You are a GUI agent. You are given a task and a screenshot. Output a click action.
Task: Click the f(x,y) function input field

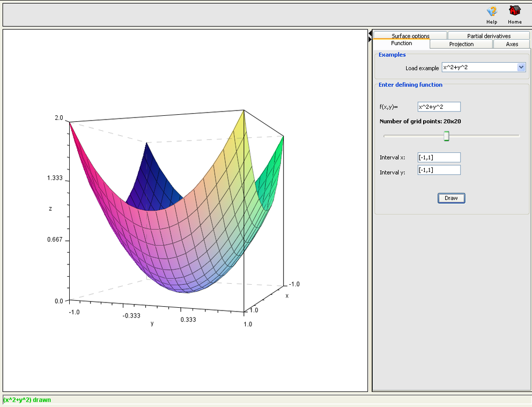pos(439,107)
